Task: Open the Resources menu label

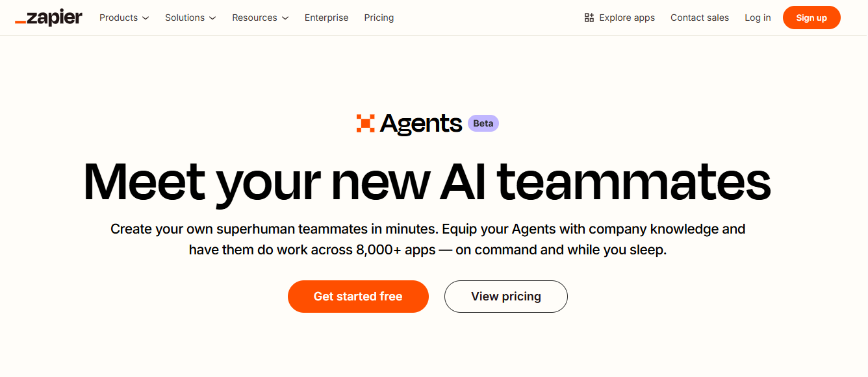Action: click(x=255, y=18)
